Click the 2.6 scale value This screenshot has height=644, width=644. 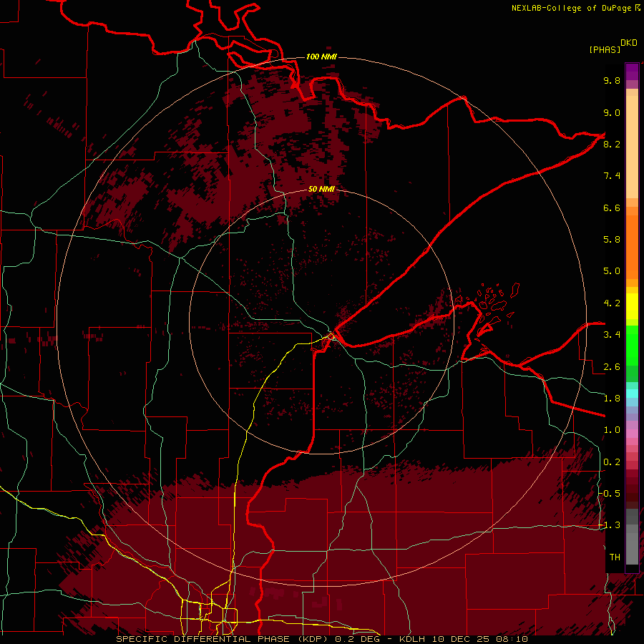612,367
